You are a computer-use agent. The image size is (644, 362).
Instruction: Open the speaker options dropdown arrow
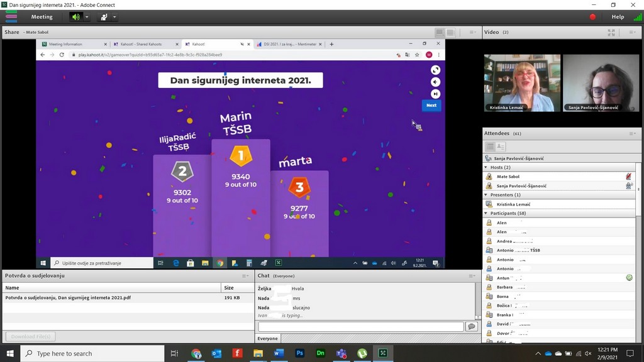(87, 17)
